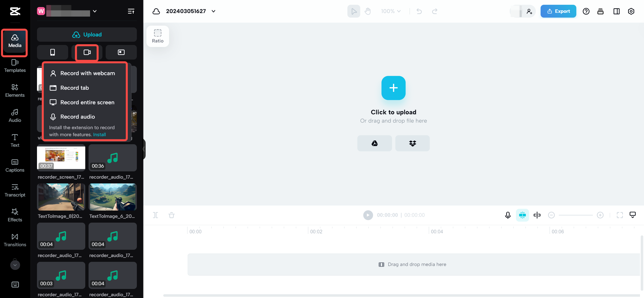Expand the zoom level 100% dropdown

click(390, 11)
